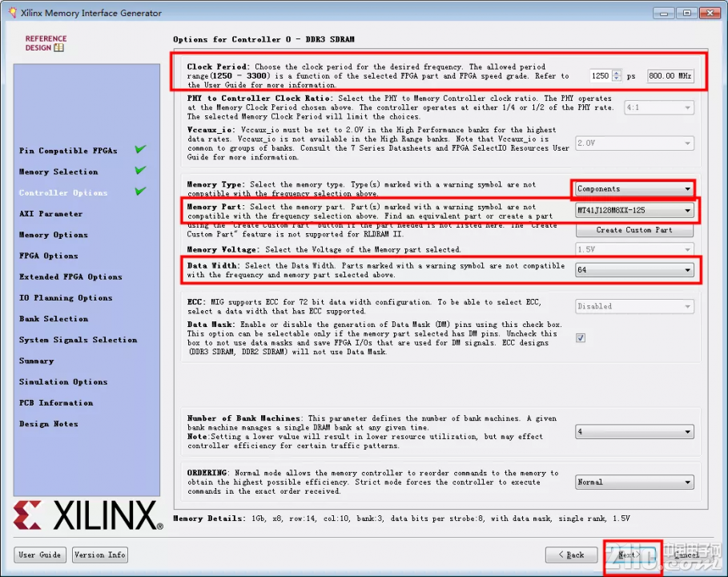Increase clock period with spinner arrow
The height and width of the screenshot is (577, 728).
coord(617,73)
